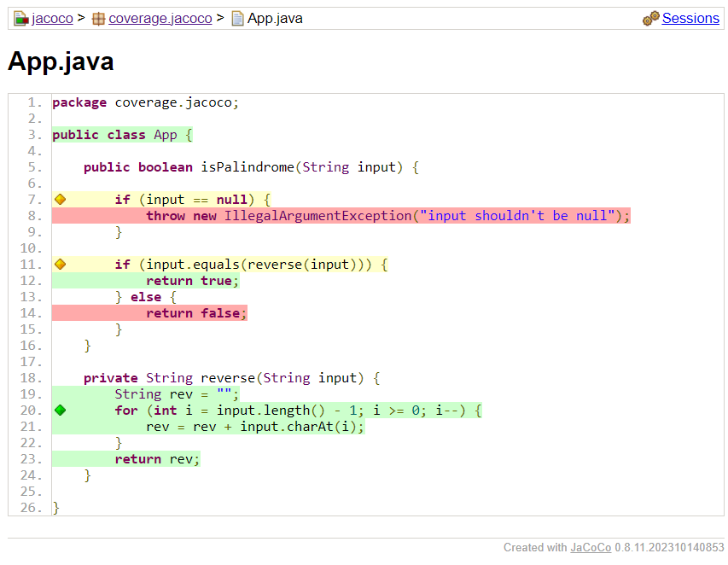
Task: Click green branch diamond on line 20
Action: point(60,411)
